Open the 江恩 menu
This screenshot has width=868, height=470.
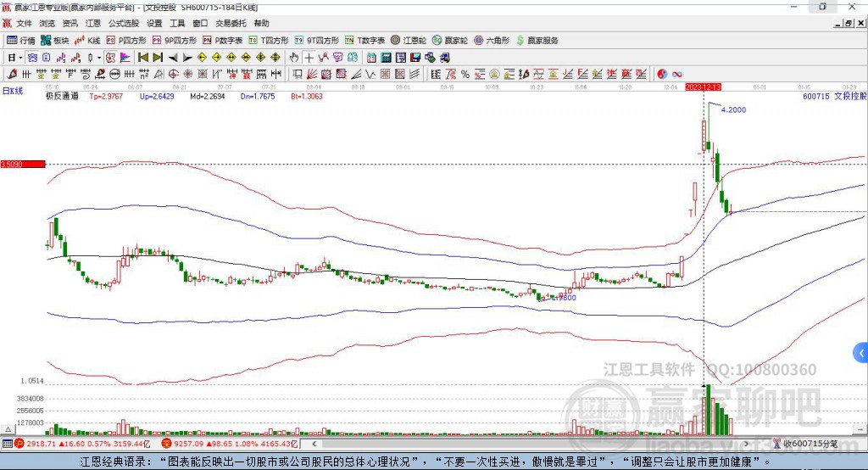[x=92, y=24]
